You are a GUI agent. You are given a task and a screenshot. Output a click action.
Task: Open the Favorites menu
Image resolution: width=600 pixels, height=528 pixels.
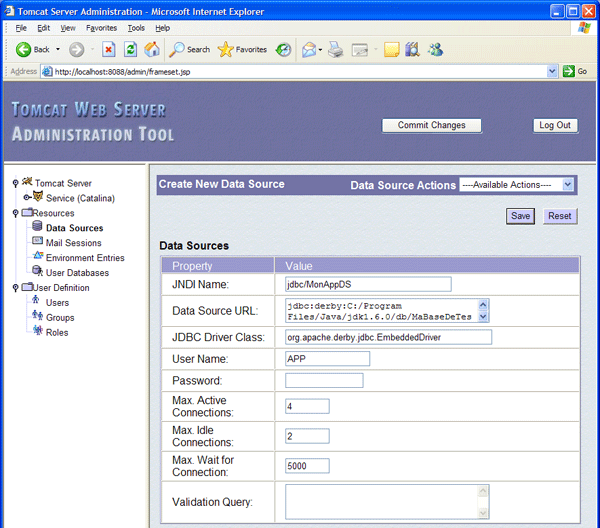tap(101, 28)
